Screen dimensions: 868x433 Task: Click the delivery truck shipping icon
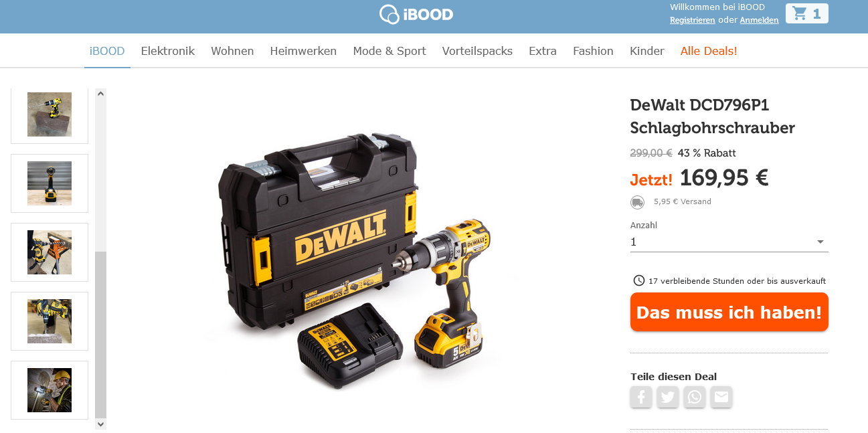click(637, 202)
